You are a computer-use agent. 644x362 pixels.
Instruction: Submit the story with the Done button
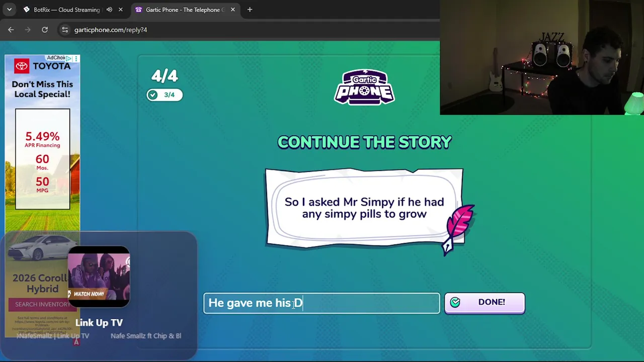(x=485, y=303)
